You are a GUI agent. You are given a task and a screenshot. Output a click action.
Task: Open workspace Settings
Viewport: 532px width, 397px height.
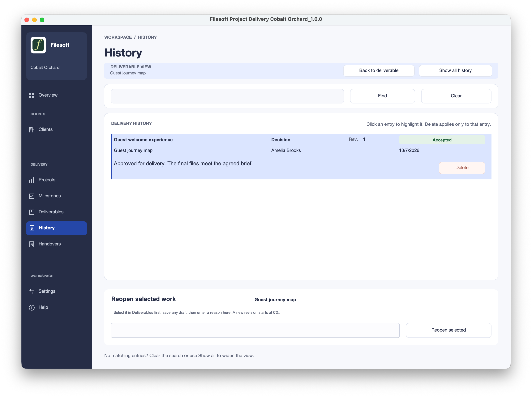click(57, 291)
